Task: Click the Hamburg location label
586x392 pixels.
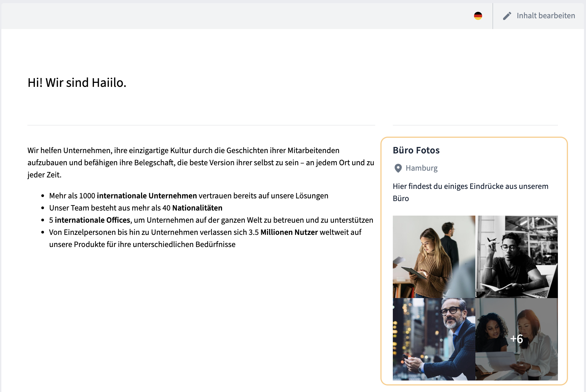Action: 422,168
